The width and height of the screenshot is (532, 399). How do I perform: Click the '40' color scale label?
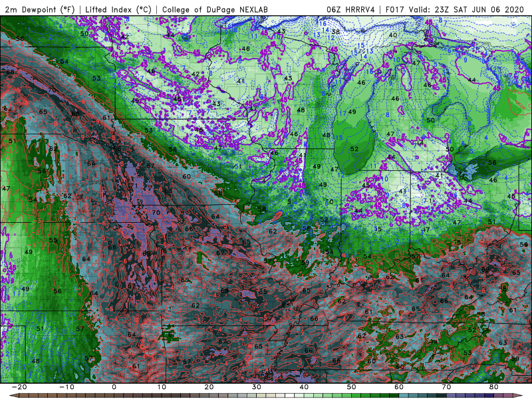(x=304, y=387)
